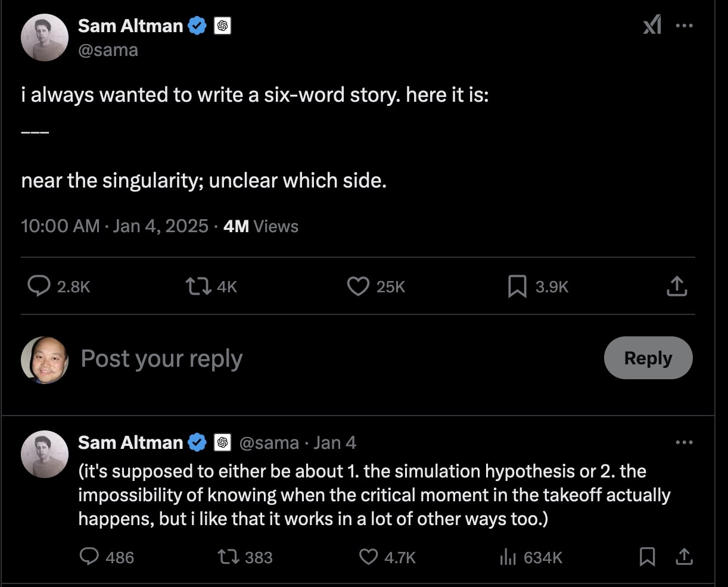The image size is (728, 587).
Task: Like the six-word story post
Action: 358,286
